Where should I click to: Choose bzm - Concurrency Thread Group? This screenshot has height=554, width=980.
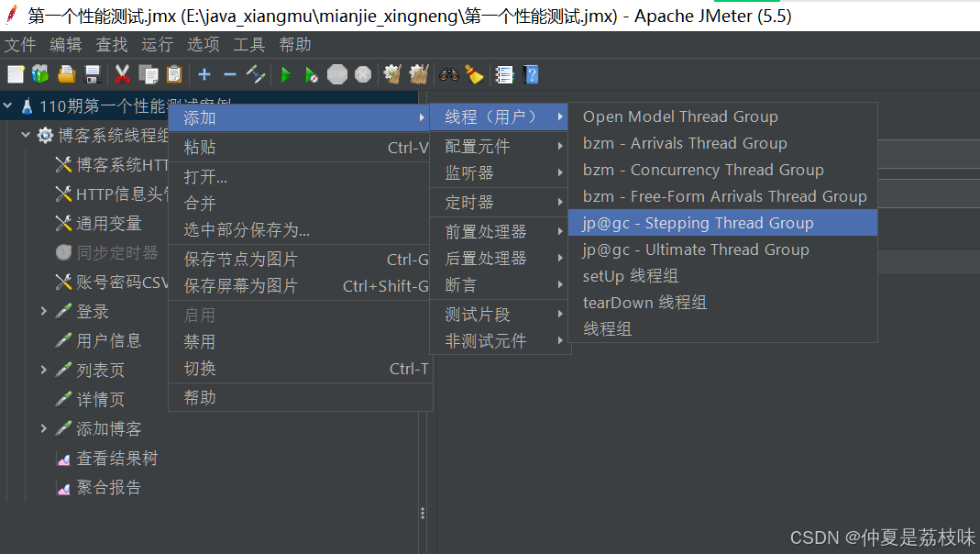point(723,170)
